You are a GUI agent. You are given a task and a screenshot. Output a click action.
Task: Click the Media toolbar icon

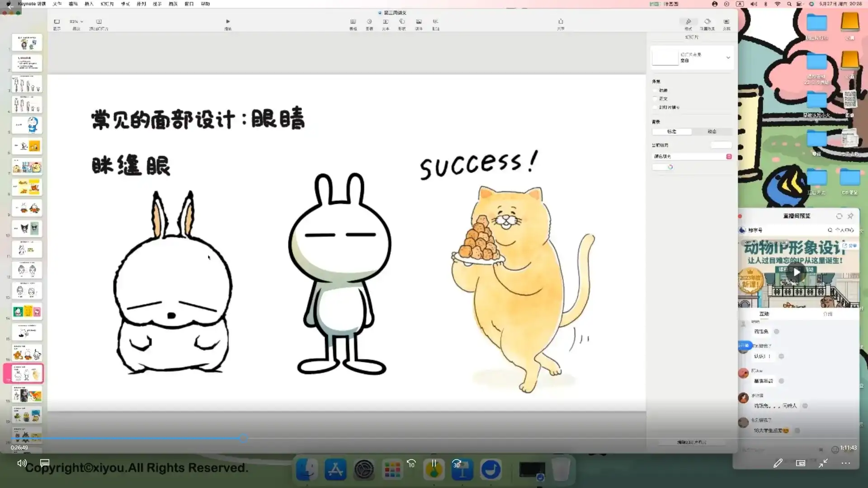[419, 22]
